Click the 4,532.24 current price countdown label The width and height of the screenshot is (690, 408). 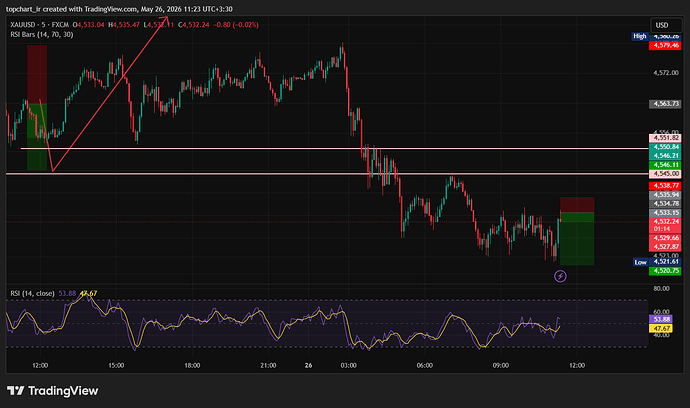[x=665, y=225]
